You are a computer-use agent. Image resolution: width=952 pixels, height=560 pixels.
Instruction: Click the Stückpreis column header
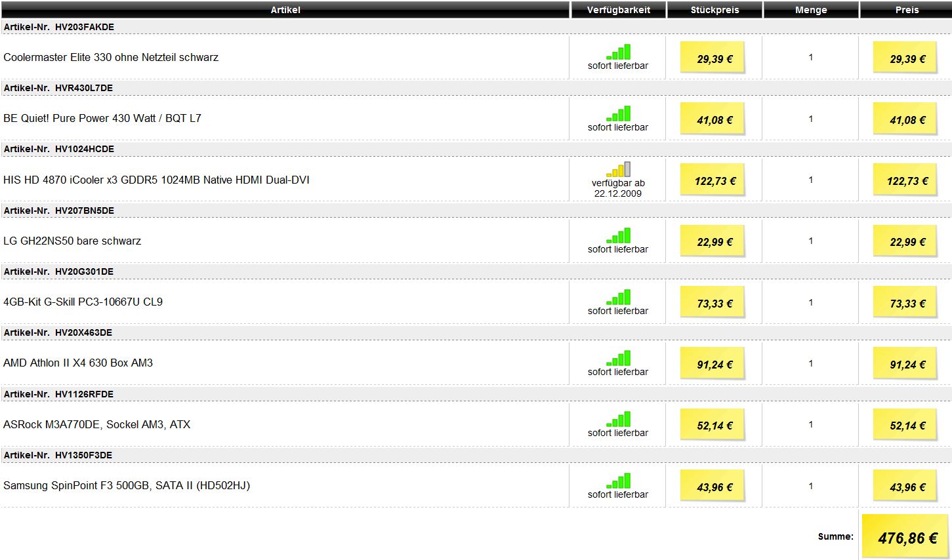click(x=714, y=10)
